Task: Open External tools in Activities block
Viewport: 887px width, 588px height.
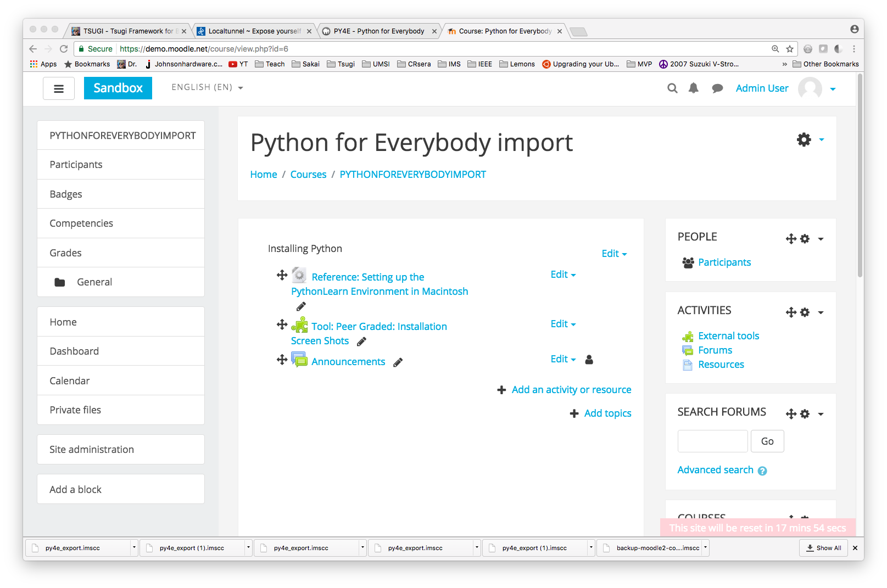Action: click(x=728, y=336)
